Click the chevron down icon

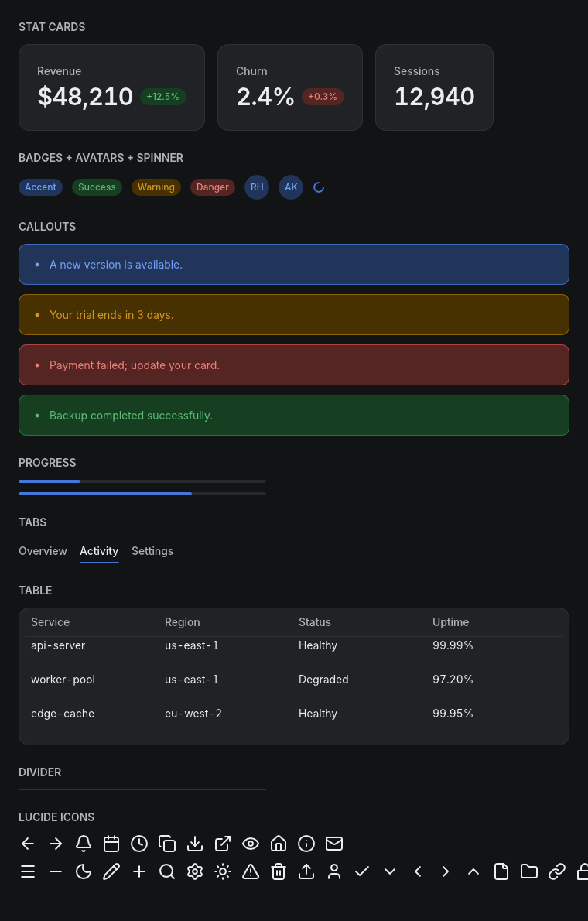tap(390, 871)
